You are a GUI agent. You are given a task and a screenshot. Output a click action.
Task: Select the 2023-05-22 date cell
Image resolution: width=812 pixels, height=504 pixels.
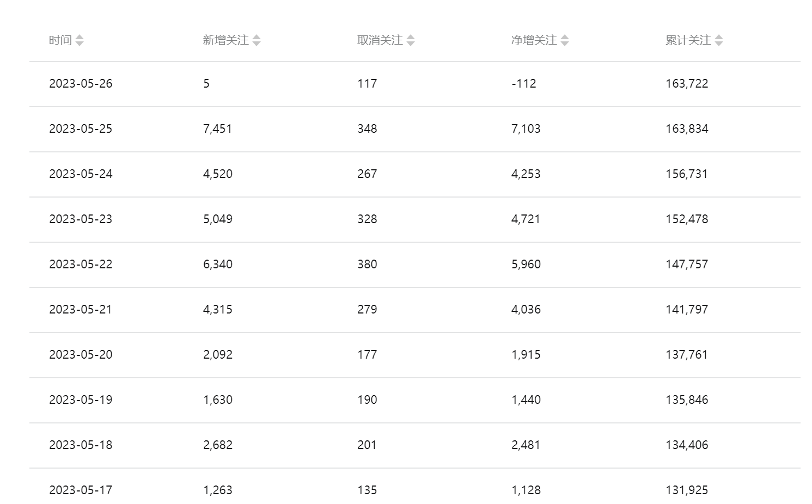click(x=81, y=265)
